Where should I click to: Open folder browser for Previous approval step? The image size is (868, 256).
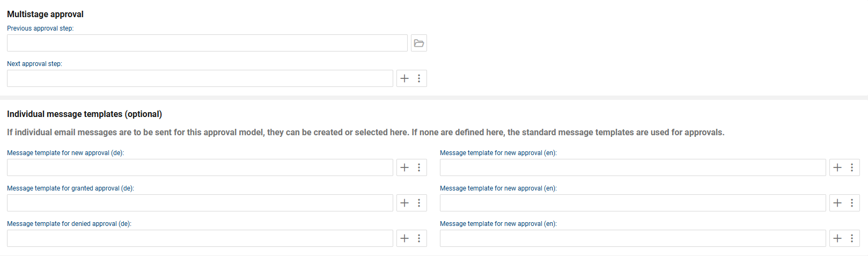pyautogui.click(x=419, y=43)
